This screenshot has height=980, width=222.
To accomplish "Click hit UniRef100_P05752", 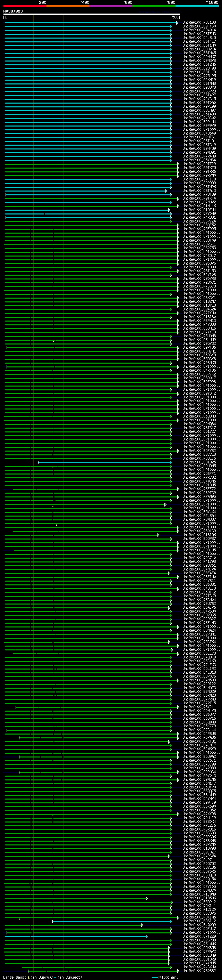I will point(199,864).
